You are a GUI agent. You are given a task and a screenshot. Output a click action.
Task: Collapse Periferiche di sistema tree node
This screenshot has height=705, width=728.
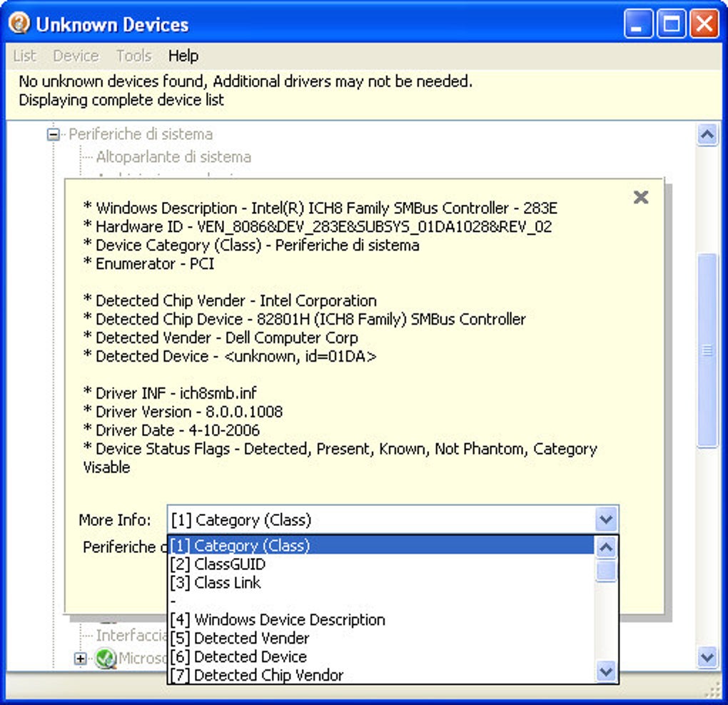[x=54, y=135]
